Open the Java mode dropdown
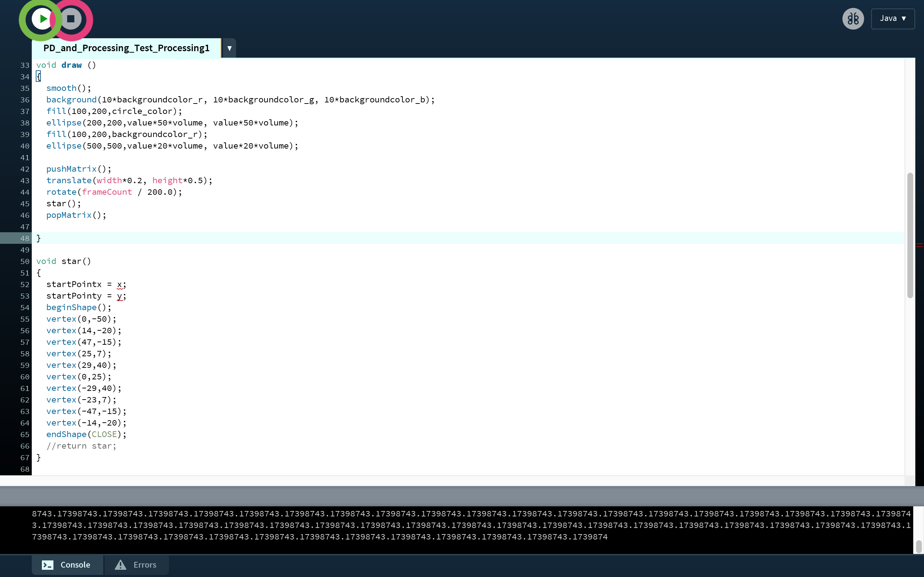 click(x=892, y=19)
